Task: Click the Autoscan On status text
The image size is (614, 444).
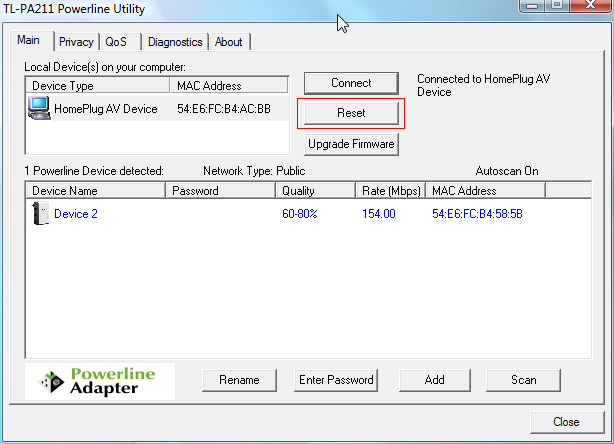Action: point(507,171)
